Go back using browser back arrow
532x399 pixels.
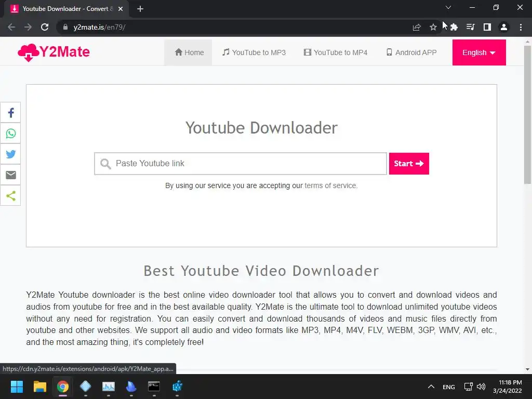(11, 27)
